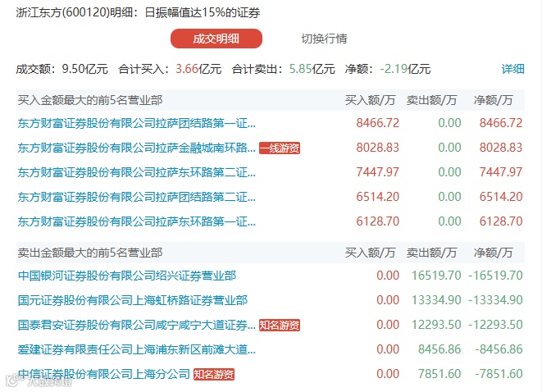Screen dimensions: 542x392
Task: Click 净额/万 header in buy table
Action: click(494, 100)
